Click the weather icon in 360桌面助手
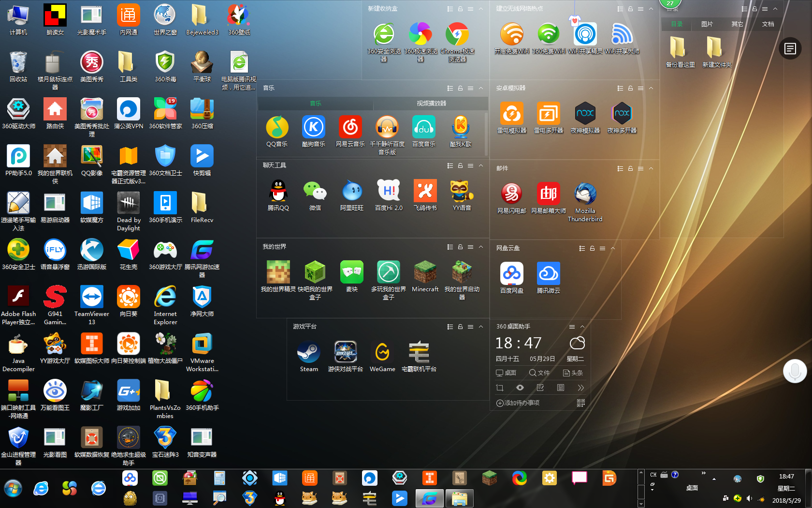This screenshot has width=812, height=508. tap(577, 343)
